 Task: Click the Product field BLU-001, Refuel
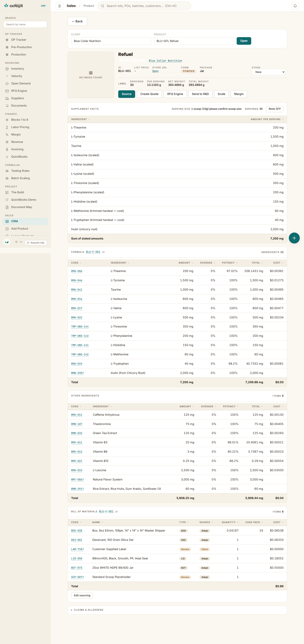coord(194,41)
